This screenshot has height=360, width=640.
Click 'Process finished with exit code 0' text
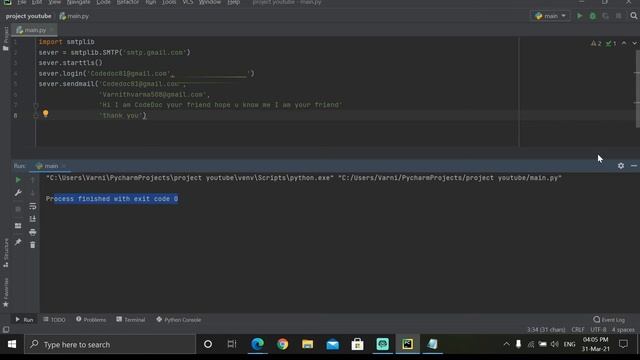click(112, 199)
